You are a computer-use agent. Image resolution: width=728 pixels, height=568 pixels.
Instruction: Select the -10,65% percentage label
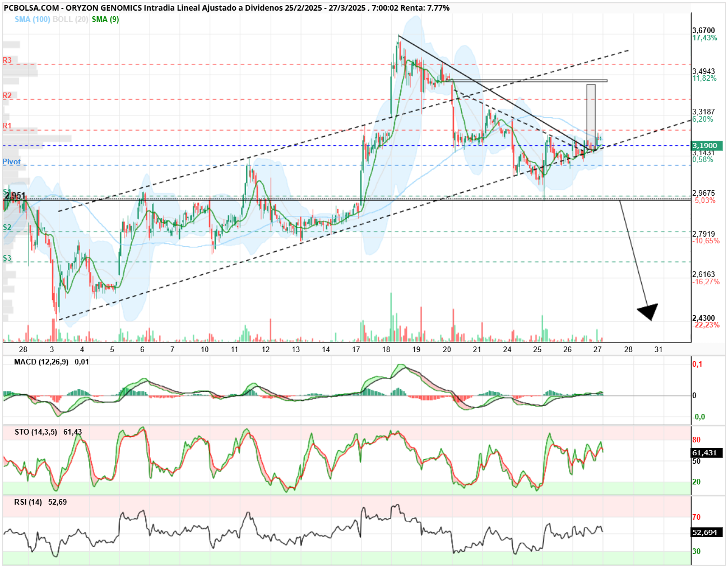pos(706,241)
